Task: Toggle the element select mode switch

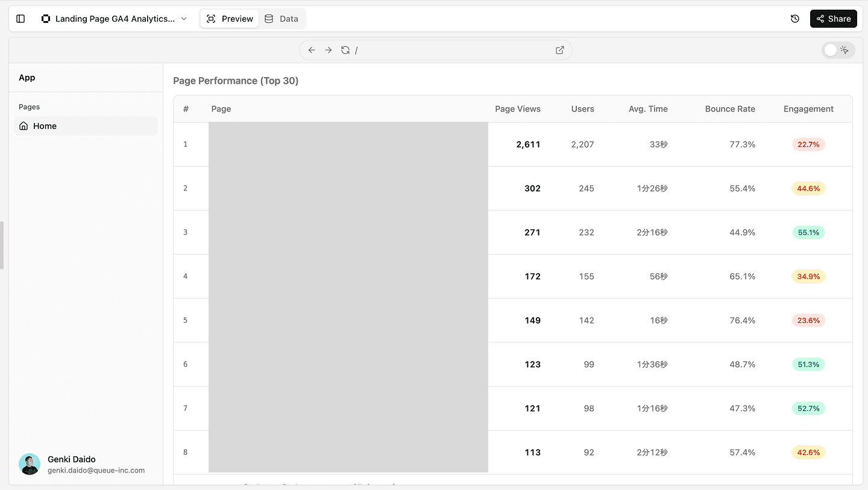Action: coord(838,50)
